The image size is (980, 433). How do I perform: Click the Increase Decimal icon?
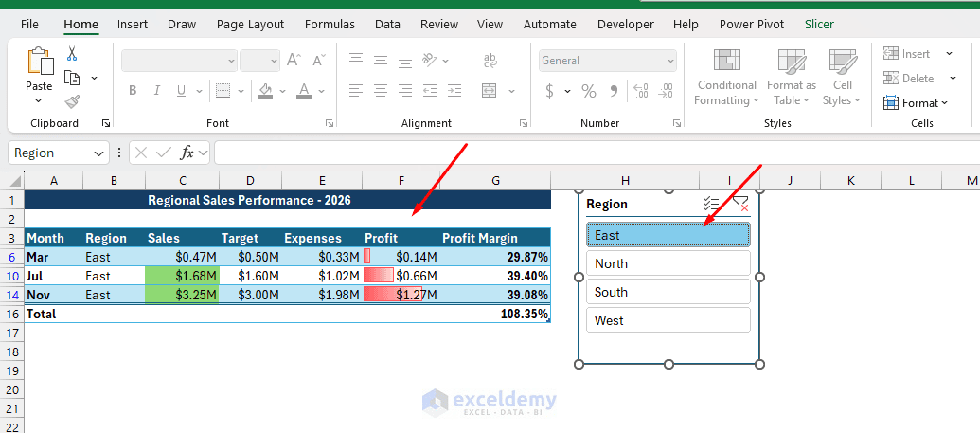pyautogui.click(x=641, y=91)
